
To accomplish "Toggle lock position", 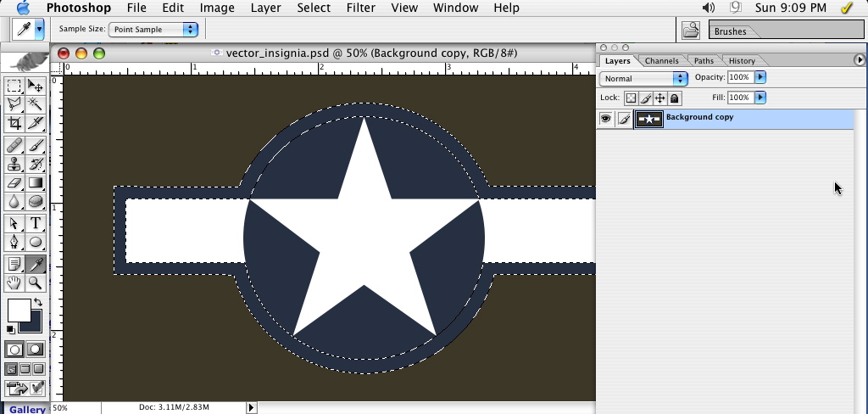I will (659, 98).
